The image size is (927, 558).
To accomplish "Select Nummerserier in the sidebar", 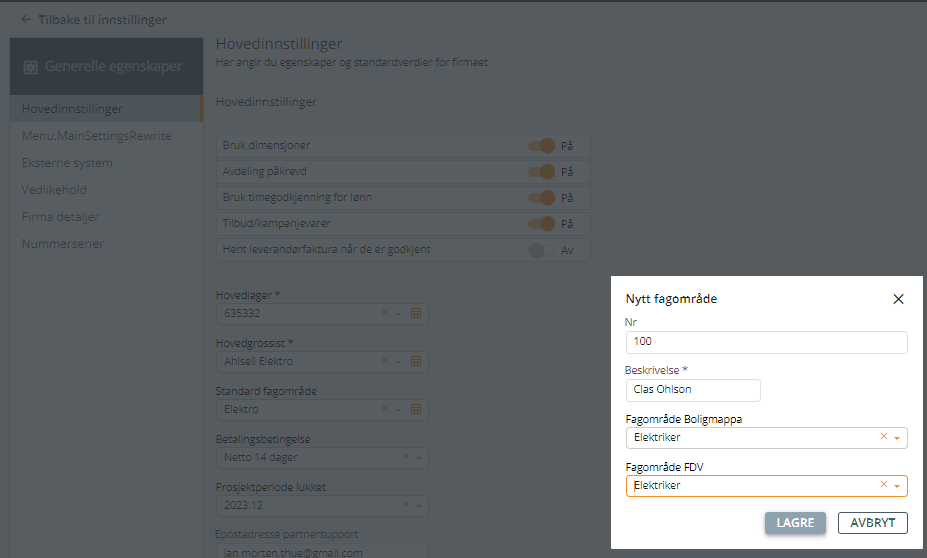I will 62,244.
